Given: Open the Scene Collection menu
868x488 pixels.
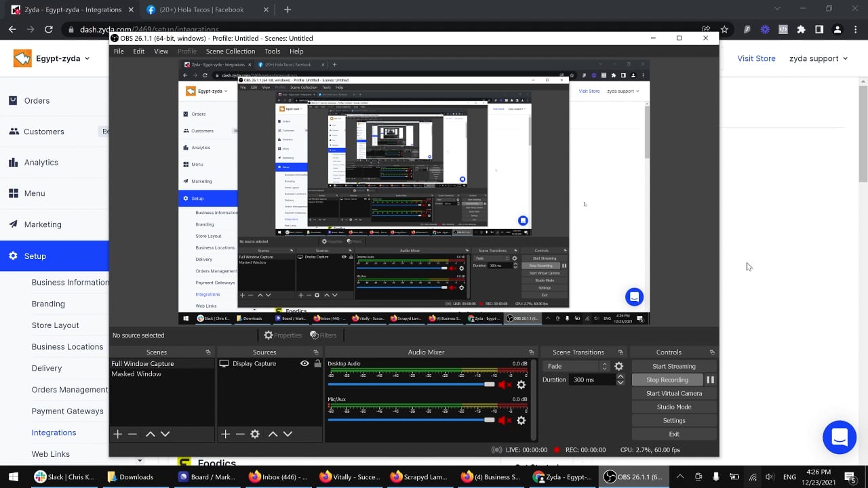Looking at the screenshot, I should (x=231, y=52).
